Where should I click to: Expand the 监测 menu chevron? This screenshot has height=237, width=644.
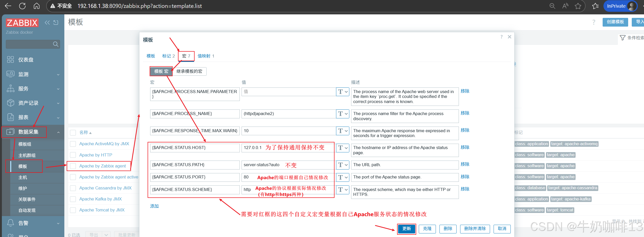(58, 74)
